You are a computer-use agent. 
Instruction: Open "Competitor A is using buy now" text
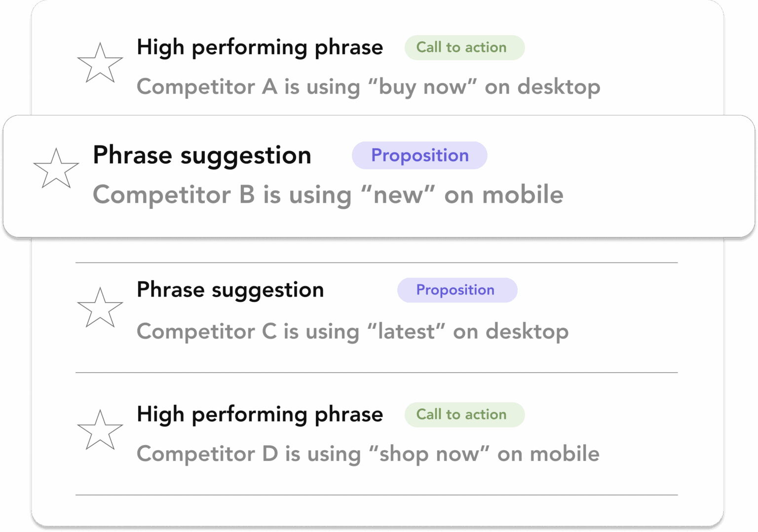[x=369, y=87]
